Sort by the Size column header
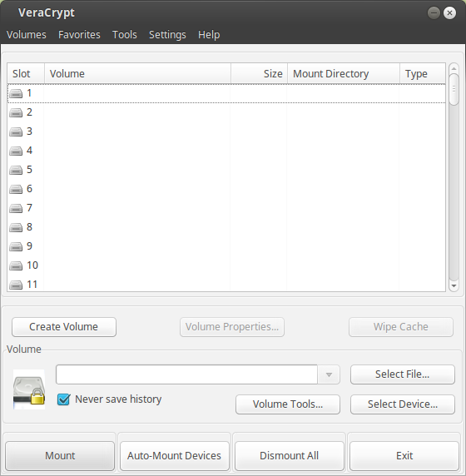Image resolution: width=466 pixels, height=476 pixels. [x=260, y=73]
